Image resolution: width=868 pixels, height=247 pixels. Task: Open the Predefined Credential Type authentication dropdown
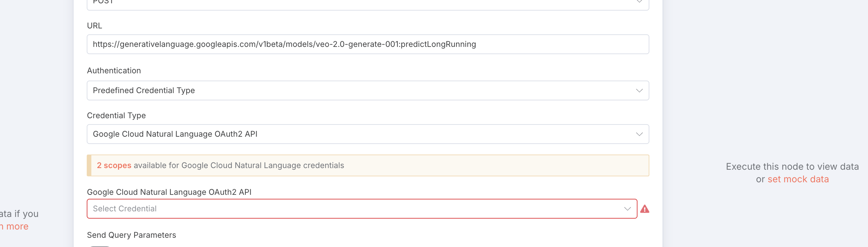coord(368,90)
